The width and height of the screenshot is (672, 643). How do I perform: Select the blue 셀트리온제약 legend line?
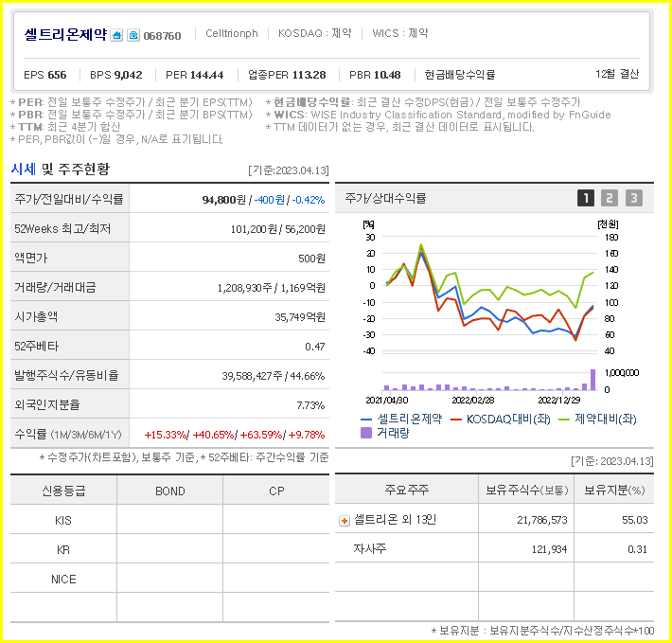tap(366, 420)
